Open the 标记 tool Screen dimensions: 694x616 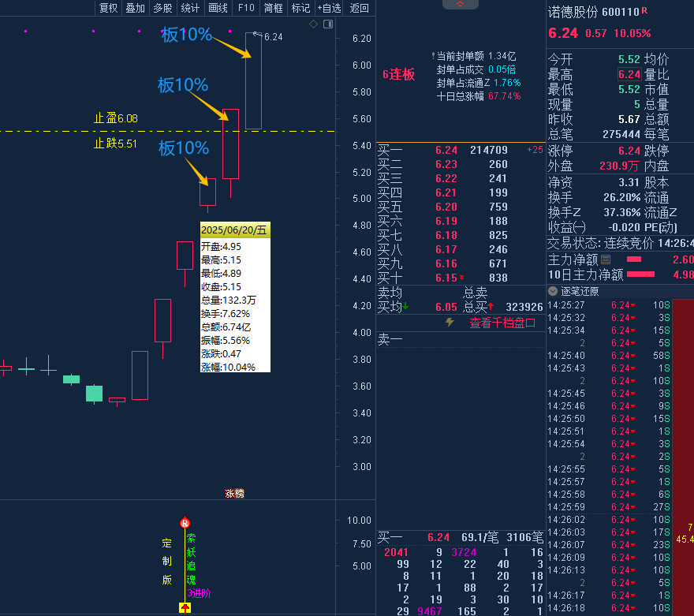(x=301, y=8)
